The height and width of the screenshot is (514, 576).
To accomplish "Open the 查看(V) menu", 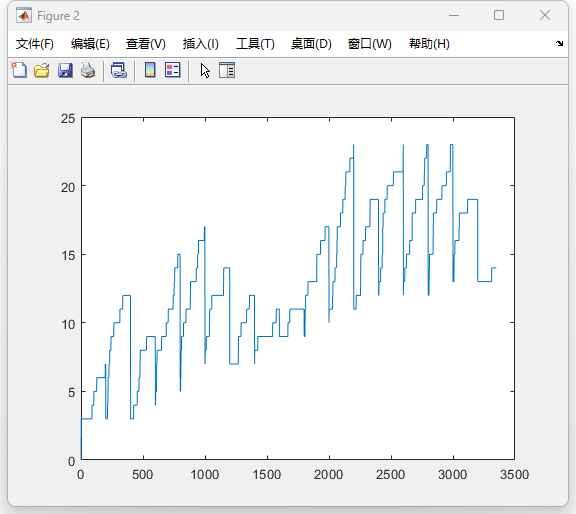I will pos(146,44).
